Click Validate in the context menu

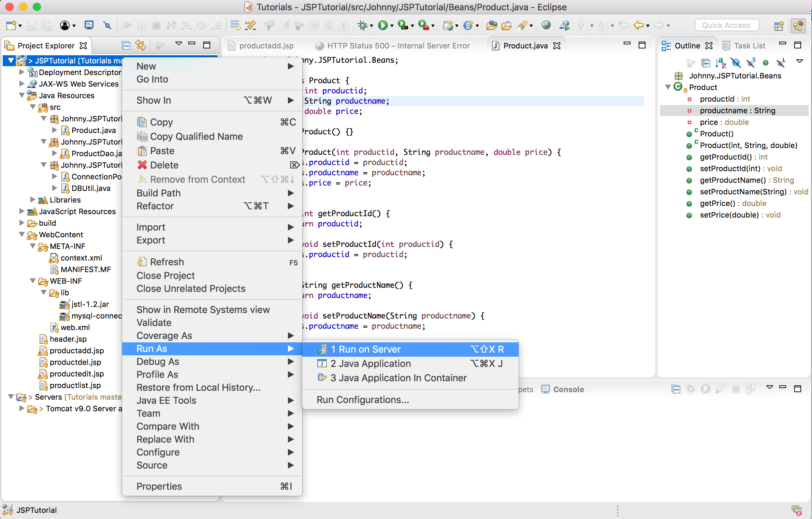212,323
